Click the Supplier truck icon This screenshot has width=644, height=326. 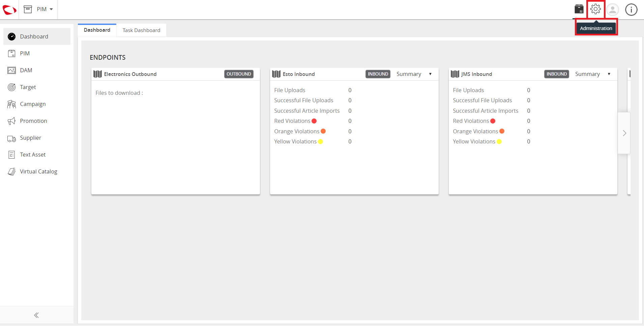click(x=11, y=138)
